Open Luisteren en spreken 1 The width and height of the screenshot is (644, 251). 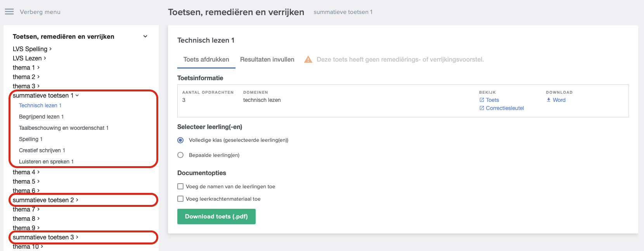(46, 162)
